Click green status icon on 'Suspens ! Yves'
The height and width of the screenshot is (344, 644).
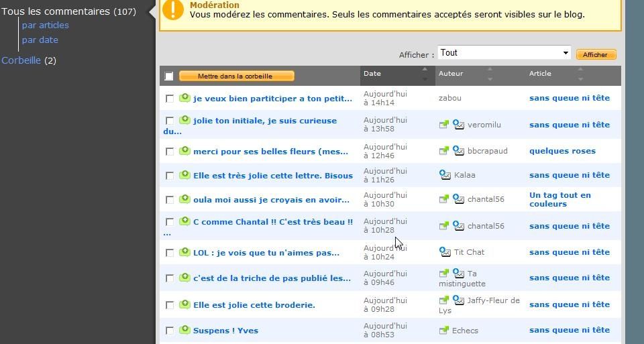pos(185,330)
